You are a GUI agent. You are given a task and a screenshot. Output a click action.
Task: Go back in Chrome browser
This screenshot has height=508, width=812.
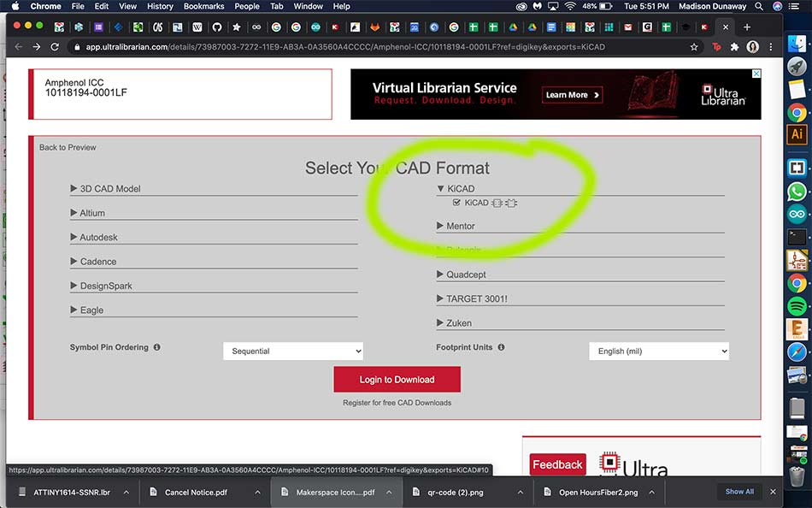click(x=19, y=47)
